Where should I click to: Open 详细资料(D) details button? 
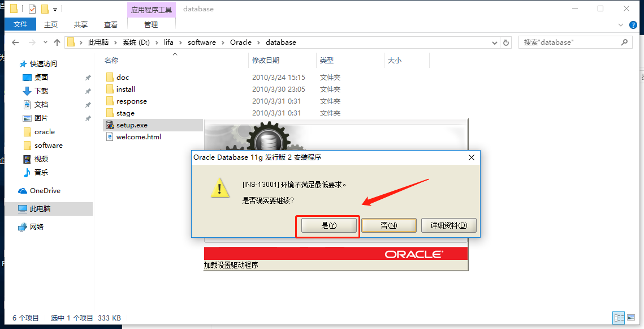(449, 225)
